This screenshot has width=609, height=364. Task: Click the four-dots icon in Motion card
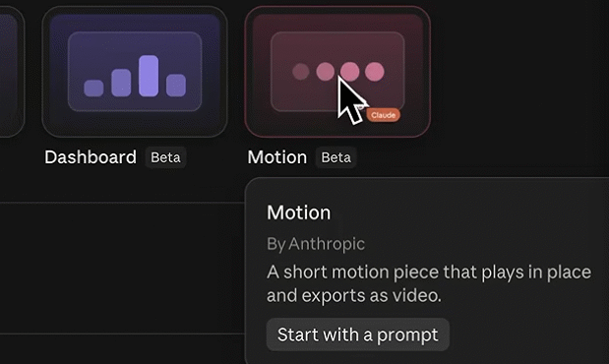[337, 72]
